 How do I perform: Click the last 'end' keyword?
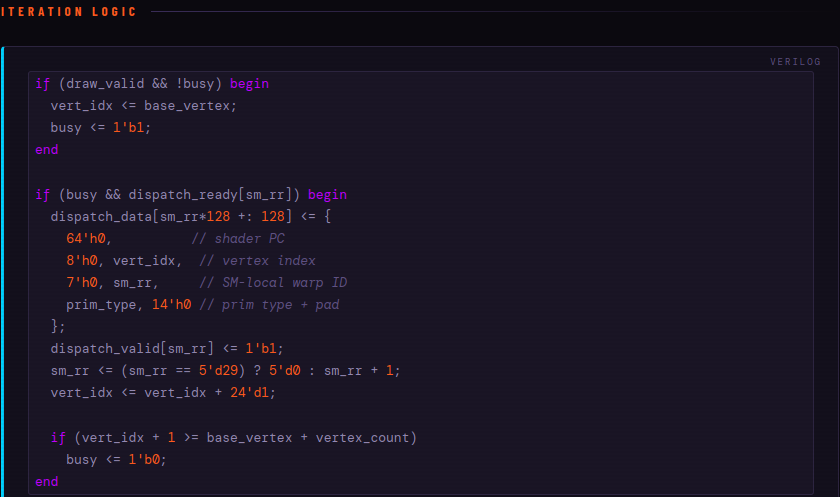(47, 481)
